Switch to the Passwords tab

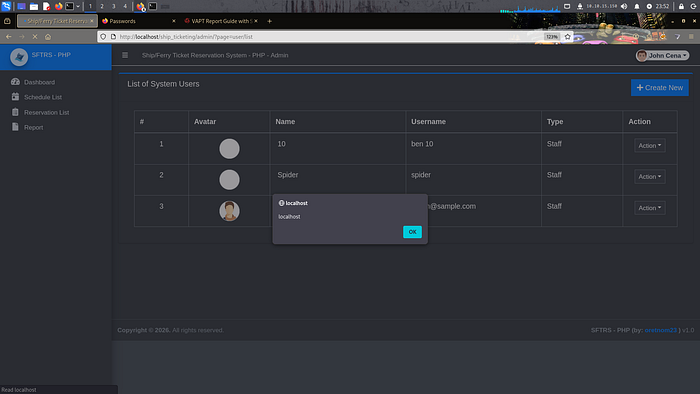click(x=138, y=21)
